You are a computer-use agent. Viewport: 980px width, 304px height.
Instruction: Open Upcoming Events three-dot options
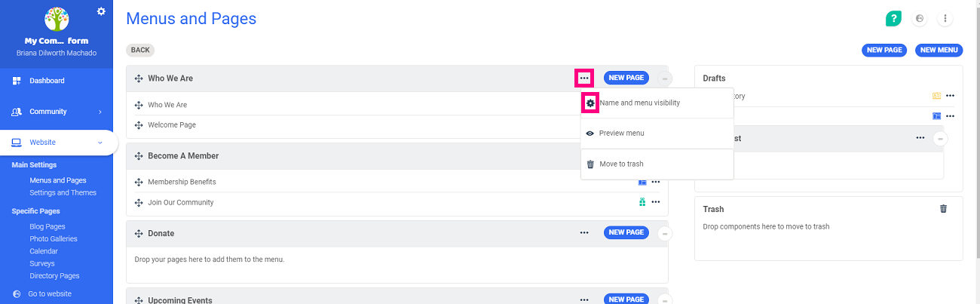pyautogui.click(x=584, y=299)
